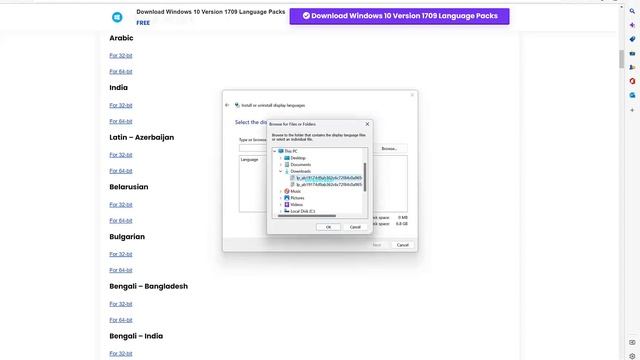Expand the Pictures tree node
This screenshot has height=360, width=640.
coord(281,198)
